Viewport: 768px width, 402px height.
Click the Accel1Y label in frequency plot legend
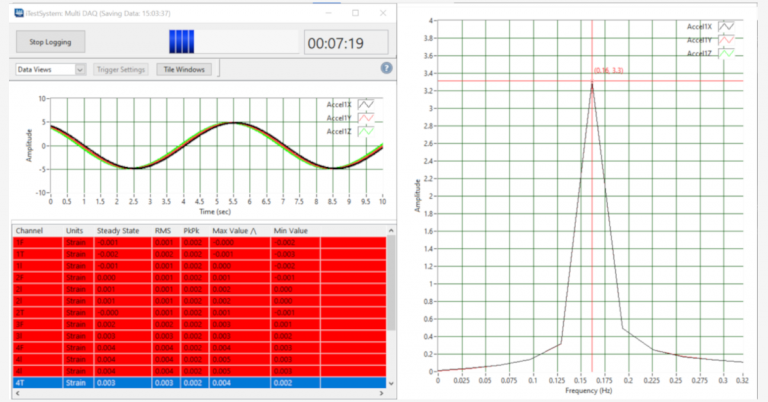click(699, 40)
